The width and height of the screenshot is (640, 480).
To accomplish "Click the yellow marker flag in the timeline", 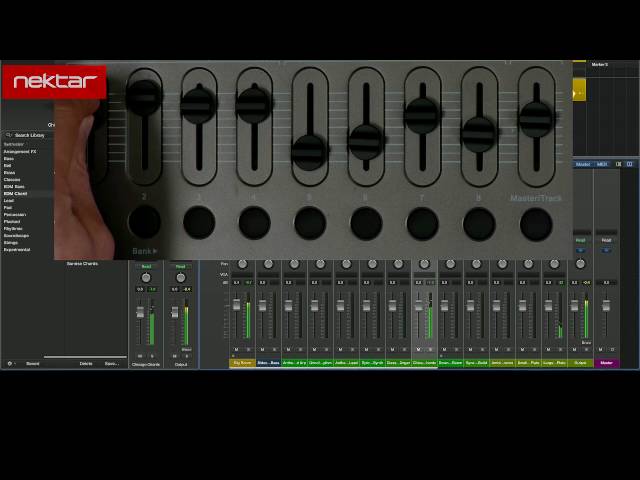I will click(x=579, y=90).
